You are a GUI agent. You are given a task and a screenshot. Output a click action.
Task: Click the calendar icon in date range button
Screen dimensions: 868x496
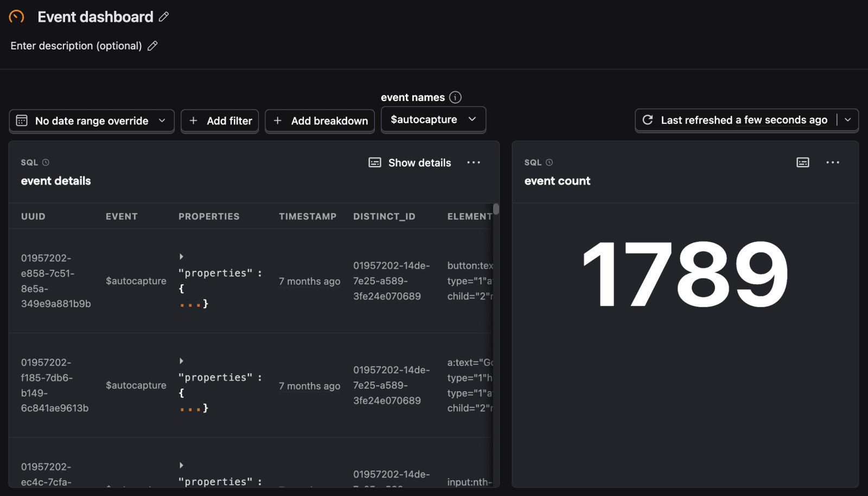(22, 120)
